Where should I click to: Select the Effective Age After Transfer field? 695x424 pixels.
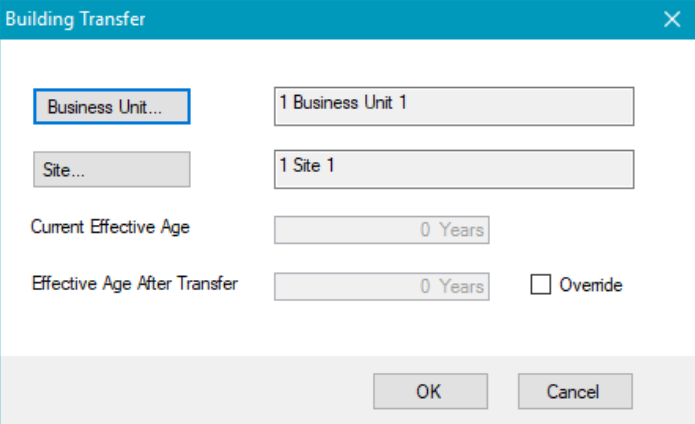pyautogui.click(x=381, y=286)
